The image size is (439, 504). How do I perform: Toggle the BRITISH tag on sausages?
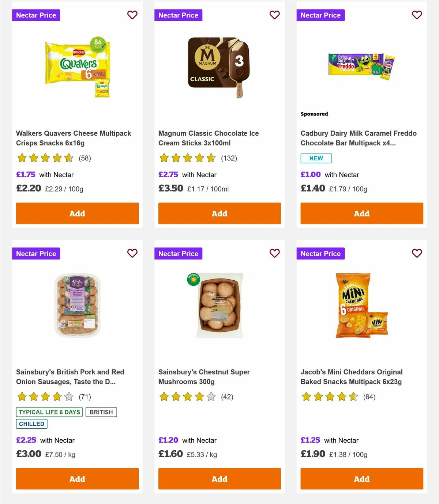tap(101, 412)
